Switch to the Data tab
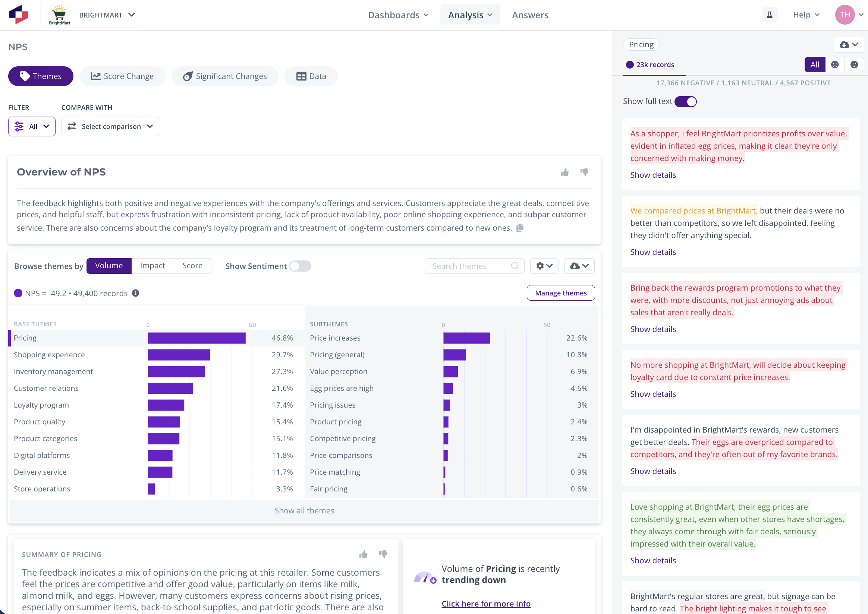The height and width of the screenshot is (614, 868). point(311,76)
